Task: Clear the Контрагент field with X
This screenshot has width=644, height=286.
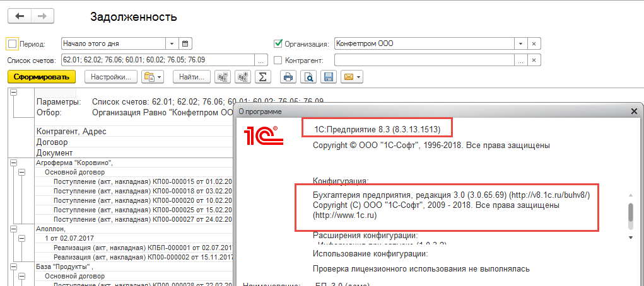Action: pyautogui.click(x=534, y=60)
